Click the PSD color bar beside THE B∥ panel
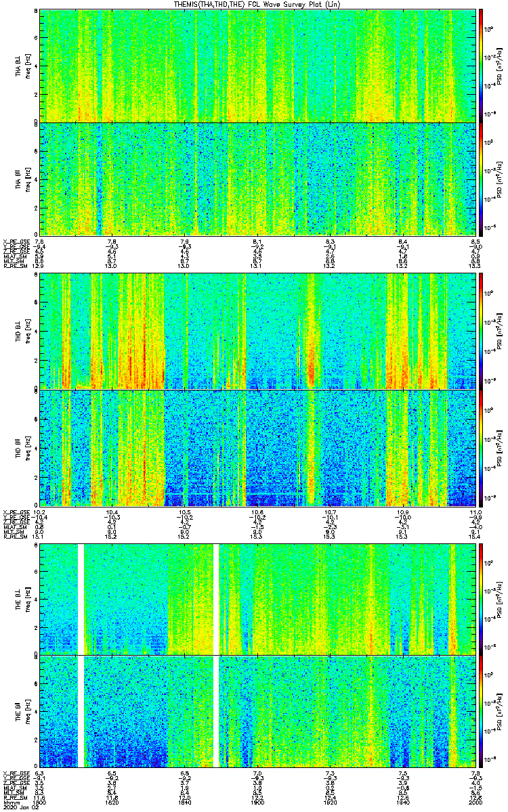 [481, 711]
